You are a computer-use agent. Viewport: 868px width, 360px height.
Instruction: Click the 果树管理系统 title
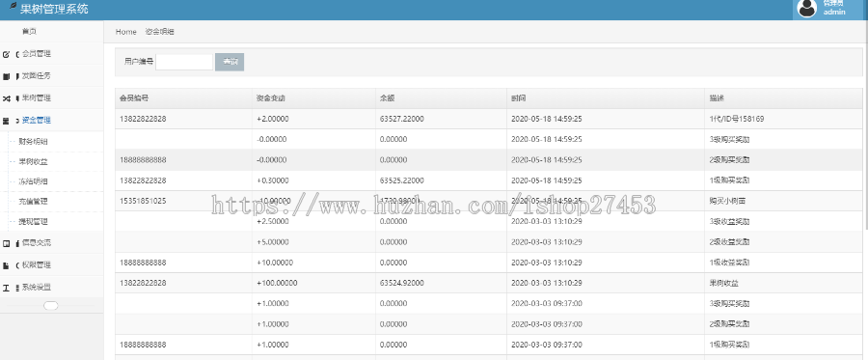[x=54, y=9]
